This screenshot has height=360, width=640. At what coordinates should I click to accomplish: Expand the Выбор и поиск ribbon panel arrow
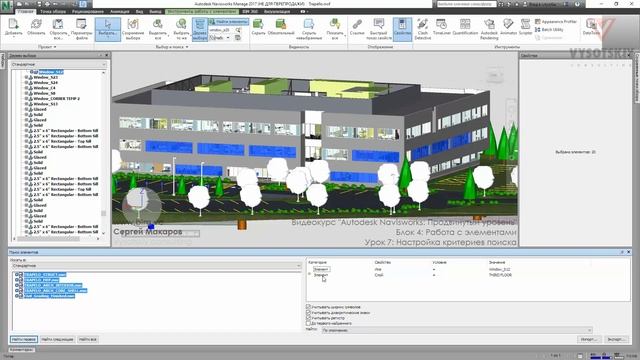click(187, 47)
